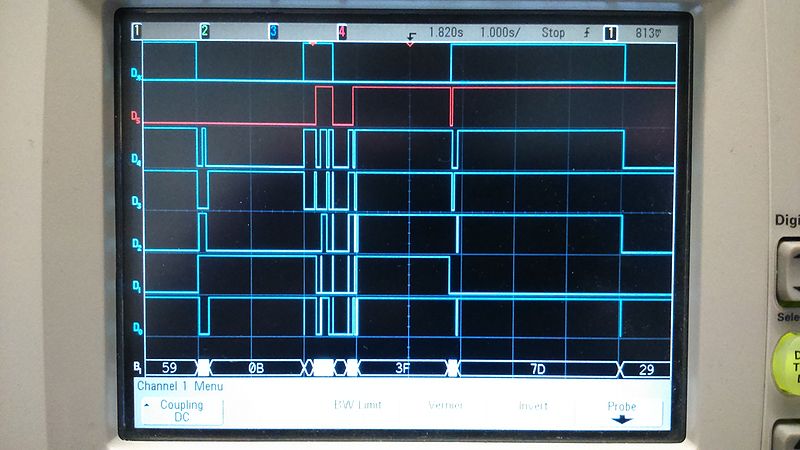Select the B1 bus label
Screen dimensions: 800x450
(137, 368)
